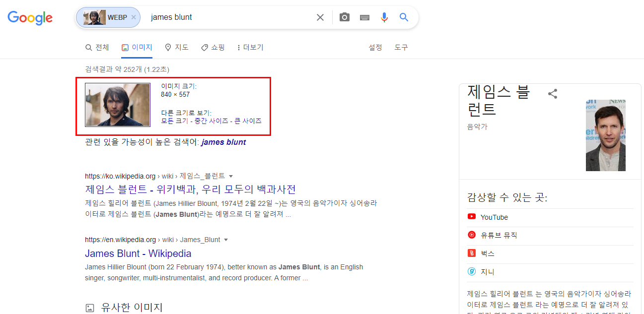View 큰 사이즈 images

pos(248,121)
